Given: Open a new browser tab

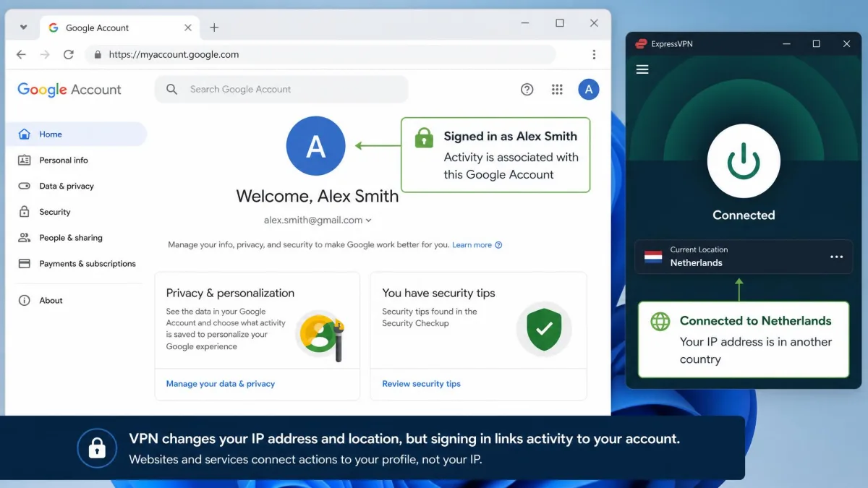Looking at the screenshot, I should (214, 27).
